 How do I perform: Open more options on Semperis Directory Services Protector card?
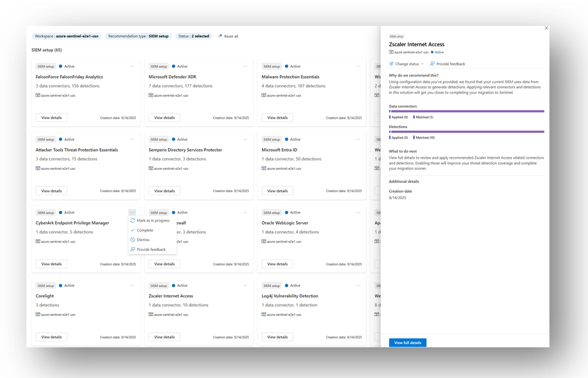pos(245,139)
